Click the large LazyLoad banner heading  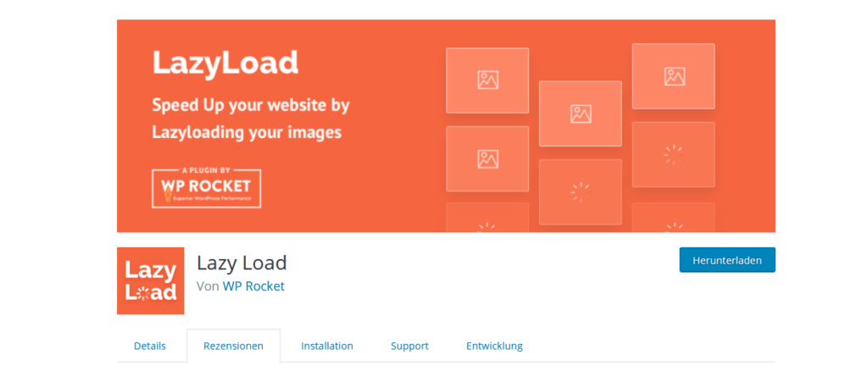click(x=225, y=63)
